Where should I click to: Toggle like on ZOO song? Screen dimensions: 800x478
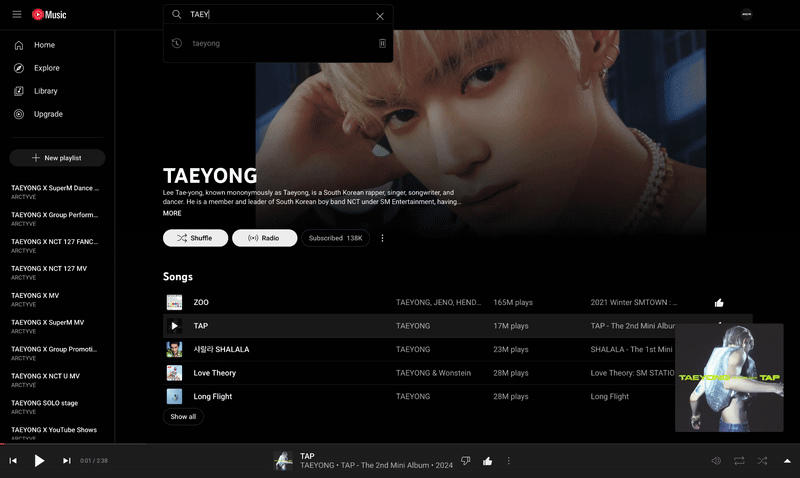click(719, 302)
